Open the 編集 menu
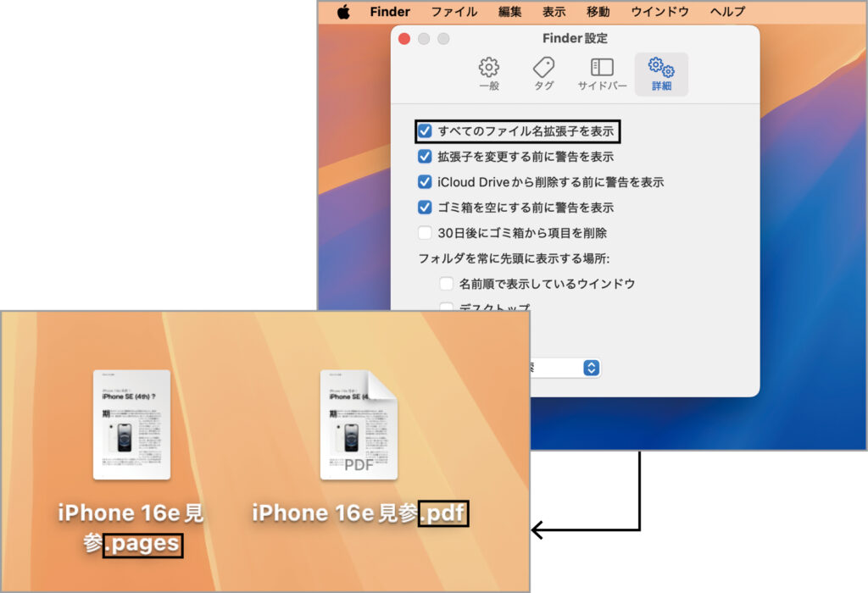Screen dimensions: 868x593 click(x=509, y=12)
